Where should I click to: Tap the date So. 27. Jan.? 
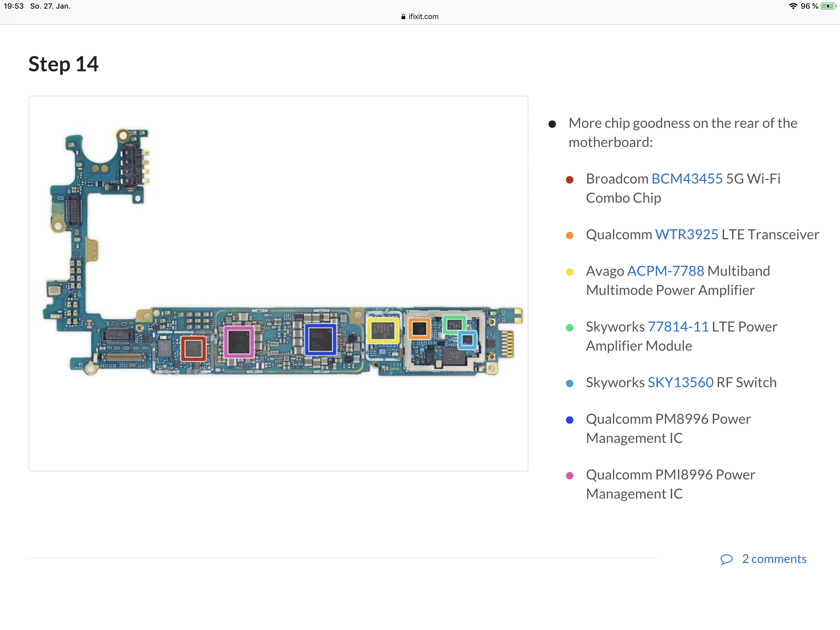pyautogui.click(x=50, y=6)
